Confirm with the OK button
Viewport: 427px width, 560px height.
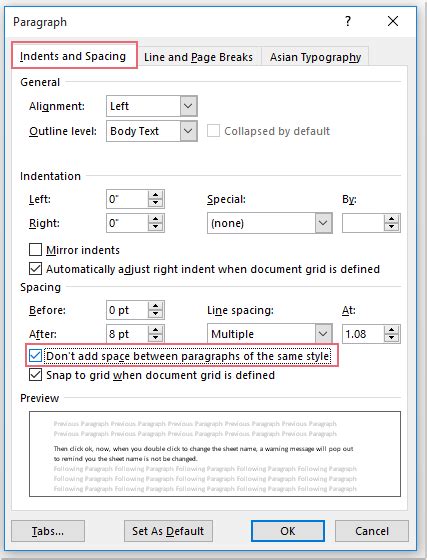(x=288, y=531)
